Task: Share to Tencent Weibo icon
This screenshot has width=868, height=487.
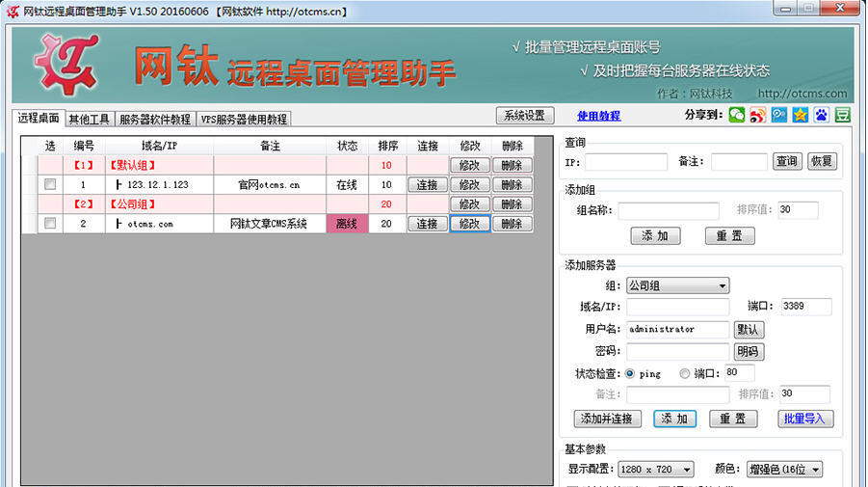Action: (779, 115)
